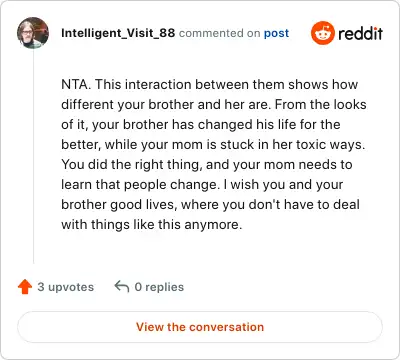400x360 pixels.
Task: Select the View the conversation button
Action: tap(200, 327)
